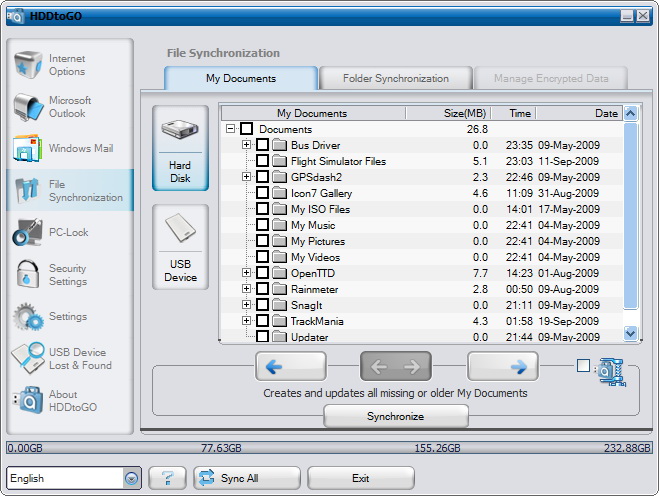
Task: Click the file list scrollbar up arrow
Action: click(x=630, y=113)
